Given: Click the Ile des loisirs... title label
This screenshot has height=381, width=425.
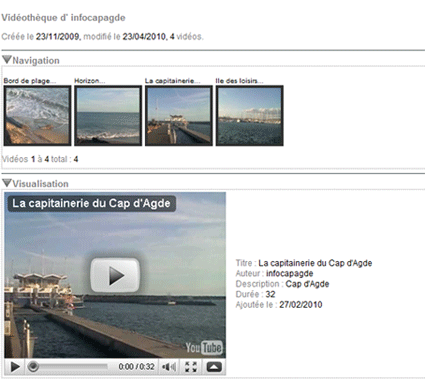Looking at the screenshot, I should point(239,81).
